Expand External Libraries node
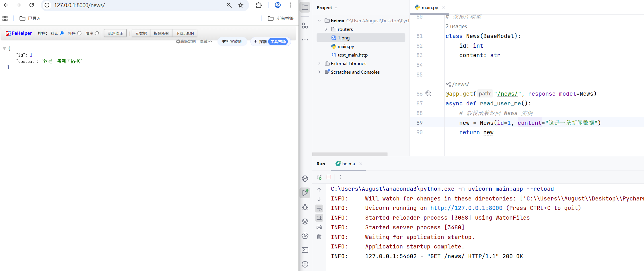 pos(319,63)
